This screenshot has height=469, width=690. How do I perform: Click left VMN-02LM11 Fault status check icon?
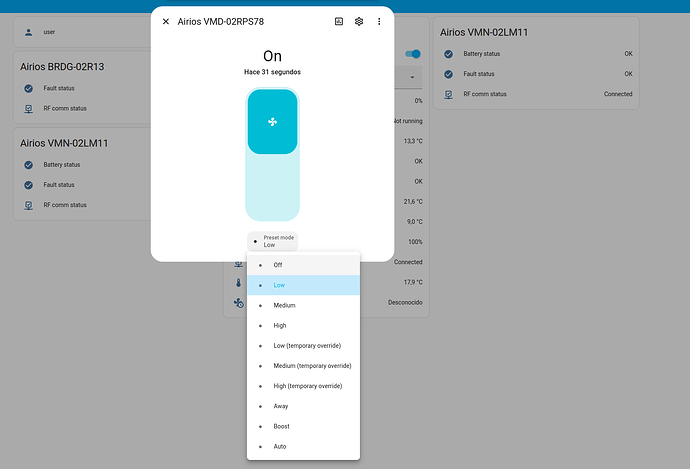coord(29,185)
